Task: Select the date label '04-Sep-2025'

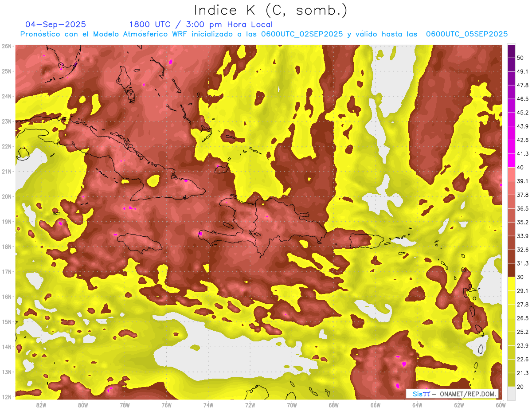Action: point(56,24)
